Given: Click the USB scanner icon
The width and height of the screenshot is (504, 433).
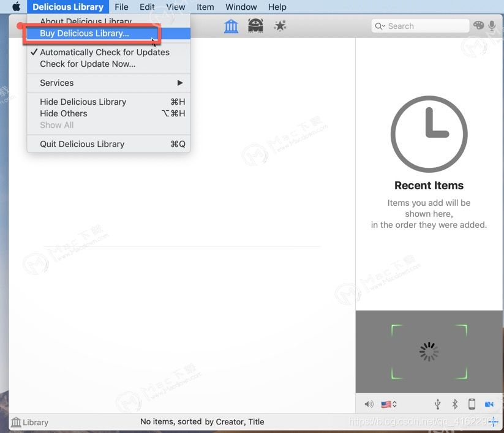Looking at the screenshot, I should [x=437, y=404].
